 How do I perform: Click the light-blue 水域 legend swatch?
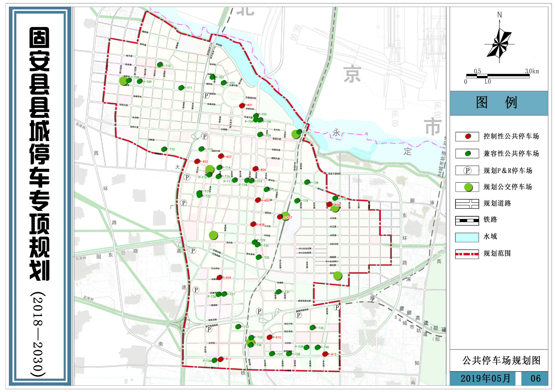[467, 237]
